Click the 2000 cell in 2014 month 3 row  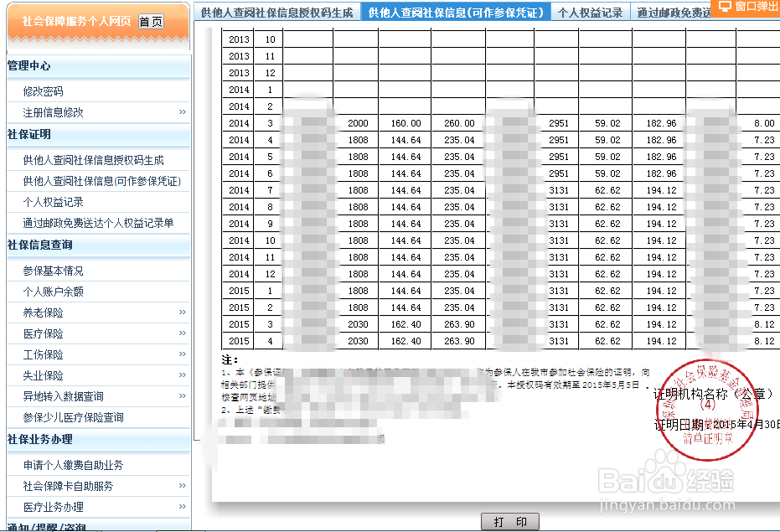pos(359,123)
